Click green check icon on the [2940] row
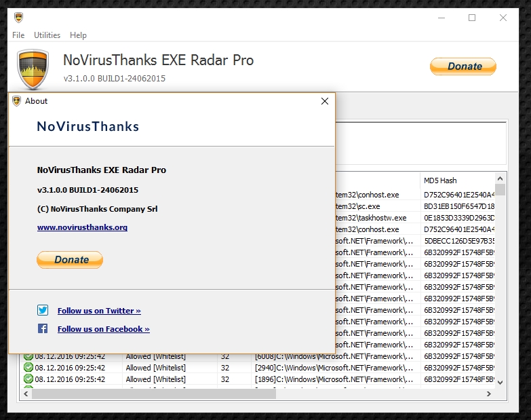 pyautogui.click(x=28, y=368)
